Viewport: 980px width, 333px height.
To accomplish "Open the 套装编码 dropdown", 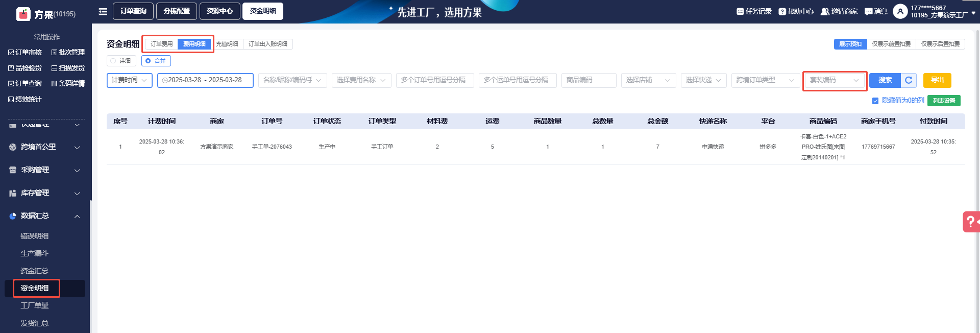I will pos(835,80).
